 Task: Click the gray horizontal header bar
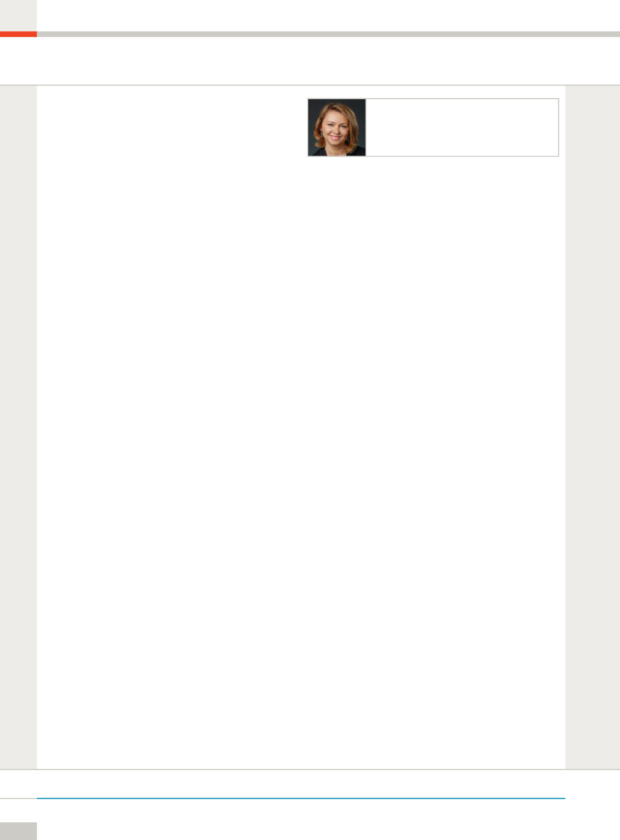click(328, 34)
